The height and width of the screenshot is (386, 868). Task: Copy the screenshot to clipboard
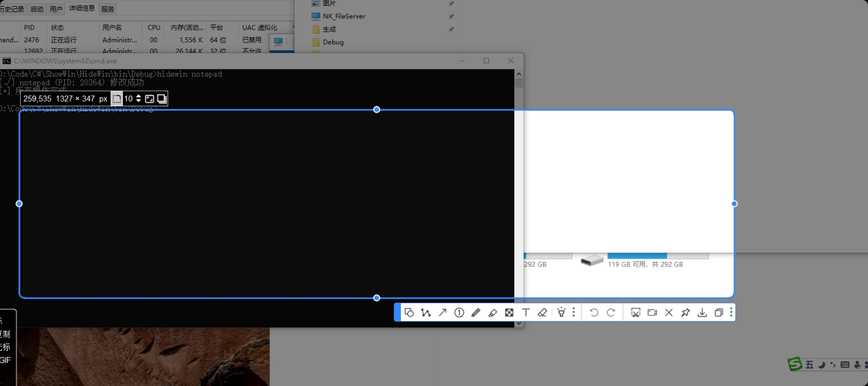[x=719, y=313]
